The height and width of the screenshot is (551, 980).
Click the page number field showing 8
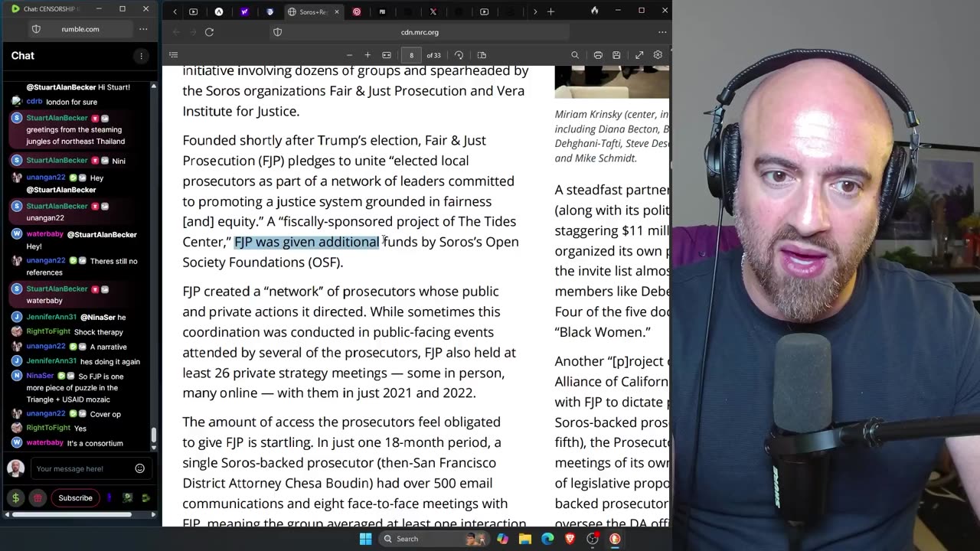tap(411, 55)
